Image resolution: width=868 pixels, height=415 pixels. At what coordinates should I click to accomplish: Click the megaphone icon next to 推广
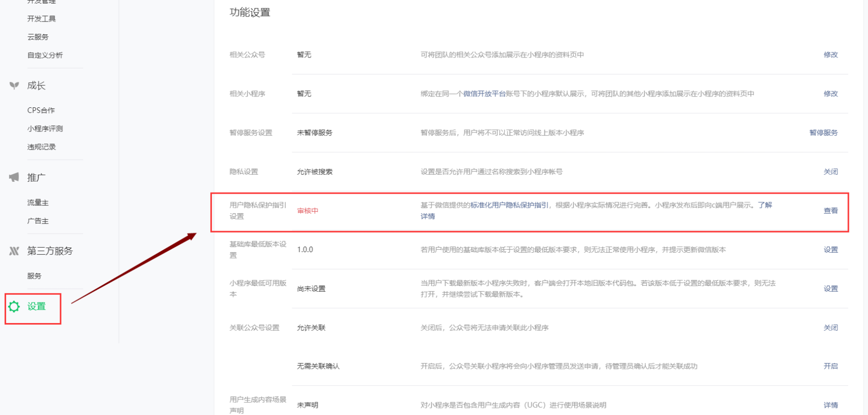pyautogui.click(x=14, y=178)
